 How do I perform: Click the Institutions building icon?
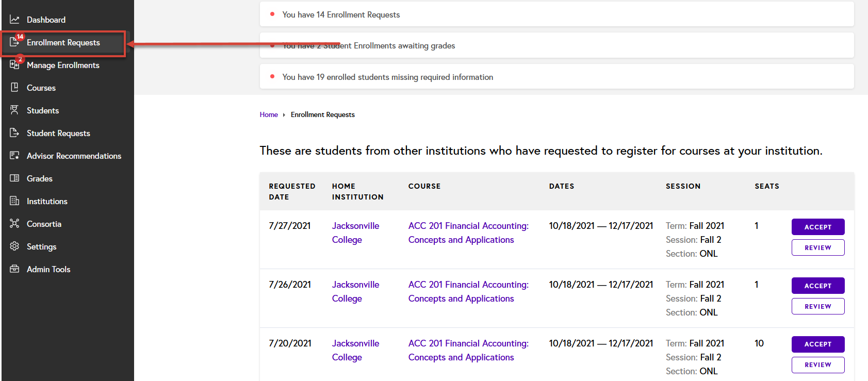point(14,201)
